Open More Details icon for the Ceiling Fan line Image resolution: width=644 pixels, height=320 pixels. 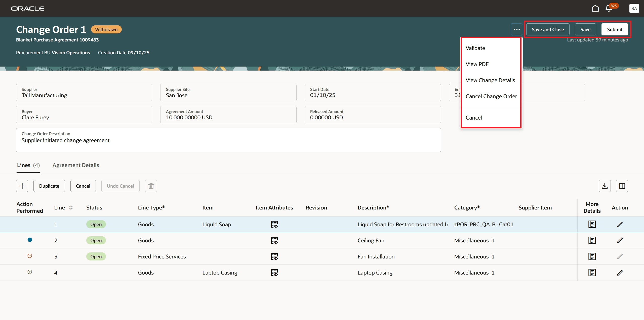click(592, 240)
